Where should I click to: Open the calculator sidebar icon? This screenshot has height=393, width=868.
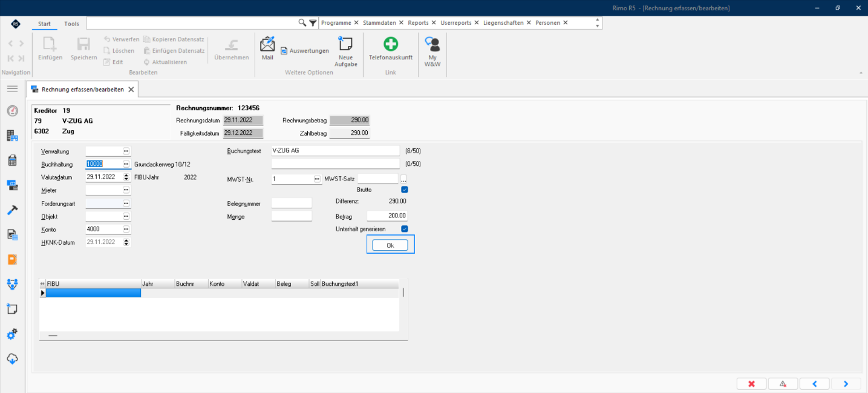point(12,160)
